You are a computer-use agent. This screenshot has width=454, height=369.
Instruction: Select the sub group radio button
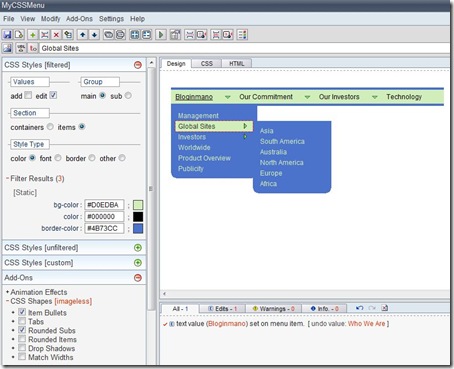(128, 96)
